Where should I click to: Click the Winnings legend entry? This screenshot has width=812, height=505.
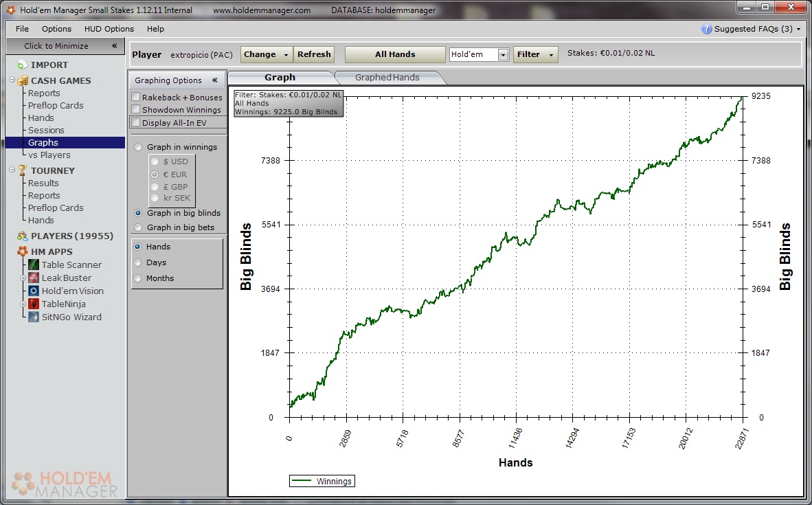click(322, 481)
